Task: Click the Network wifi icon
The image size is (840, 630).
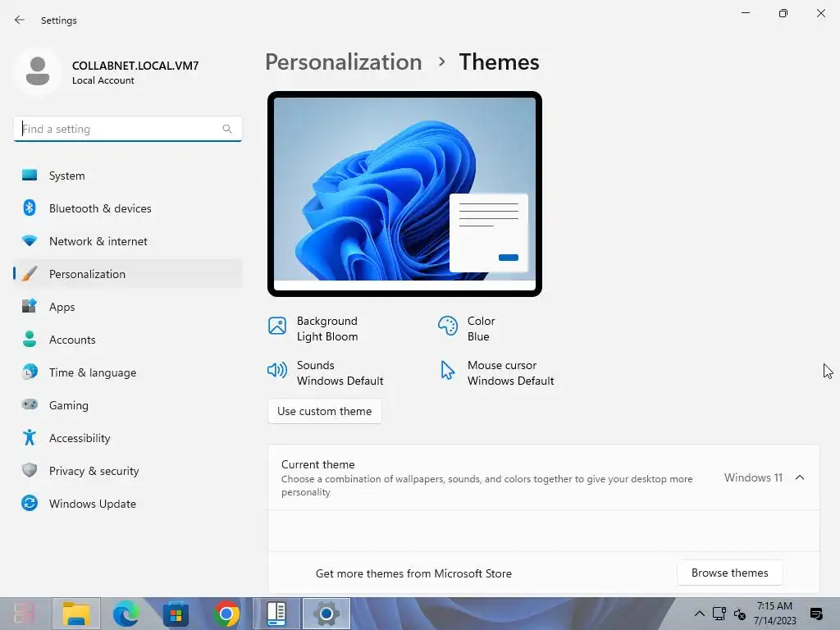Action: click(x=30, y=240)
